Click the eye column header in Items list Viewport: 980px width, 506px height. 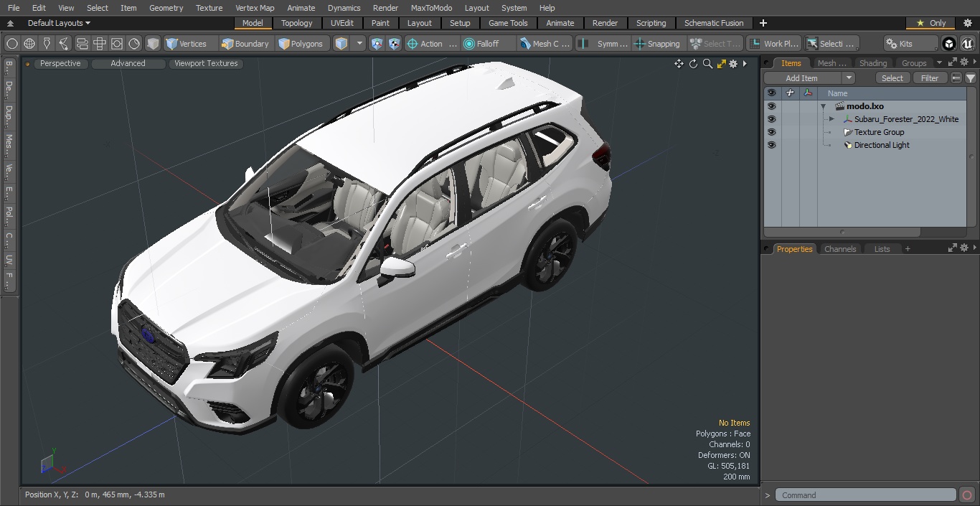pos(771,93)
